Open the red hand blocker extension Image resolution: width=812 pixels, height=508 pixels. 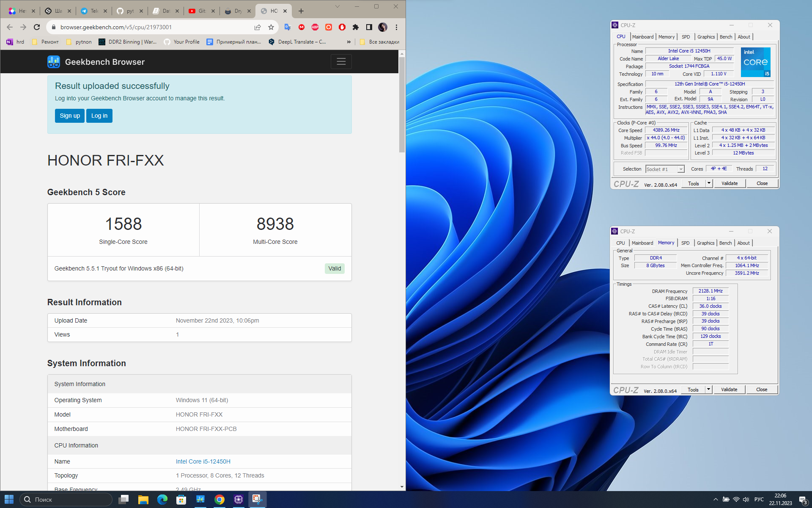[x=342, y=27]
